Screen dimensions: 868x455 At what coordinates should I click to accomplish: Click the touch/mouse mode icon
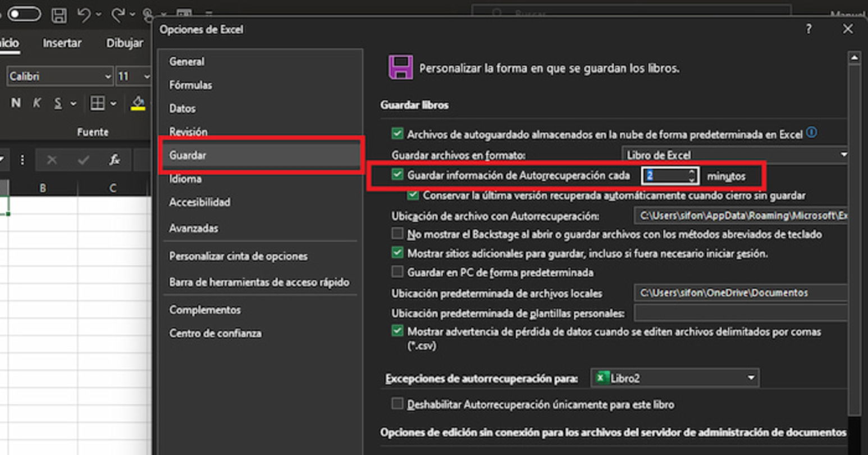click(148, 15)
